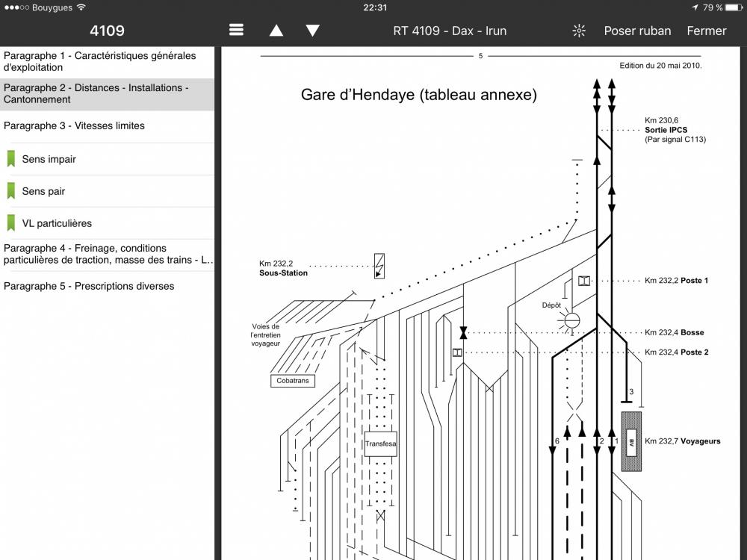This screenshot has width=747, height=560.
Task: Go to previous page with up arrow
Action: pos(276,31)
